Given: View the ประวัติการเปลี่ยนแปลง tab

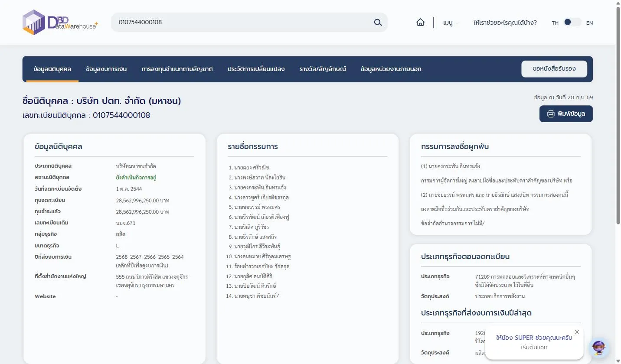Looking at the screenshot, I should point(256,69).
